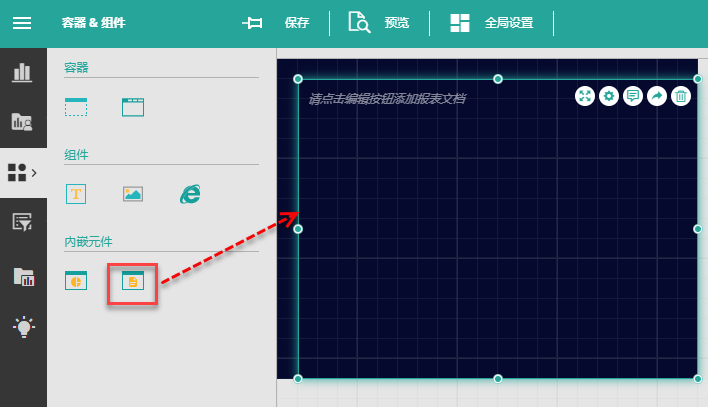708x407 pixels.
Task: Select the picture component icon
Action: pyautogui.click(x=133, y=194)
